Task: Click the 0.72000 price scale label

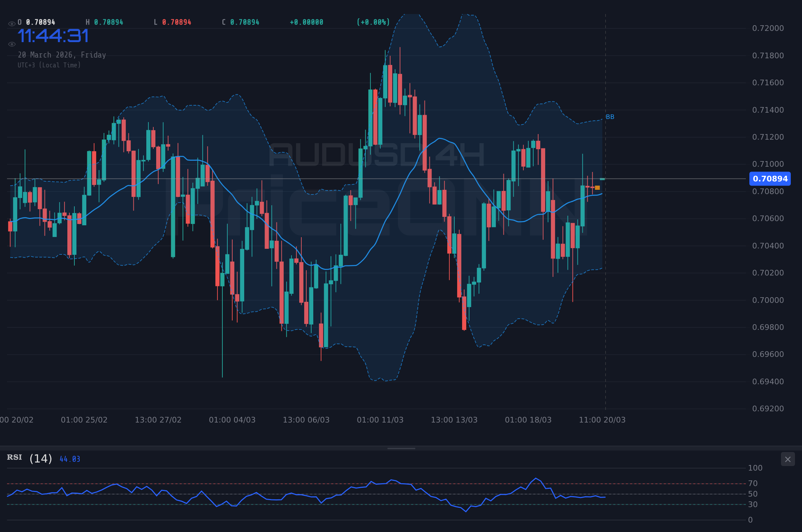Action: (x=769, y=28)
